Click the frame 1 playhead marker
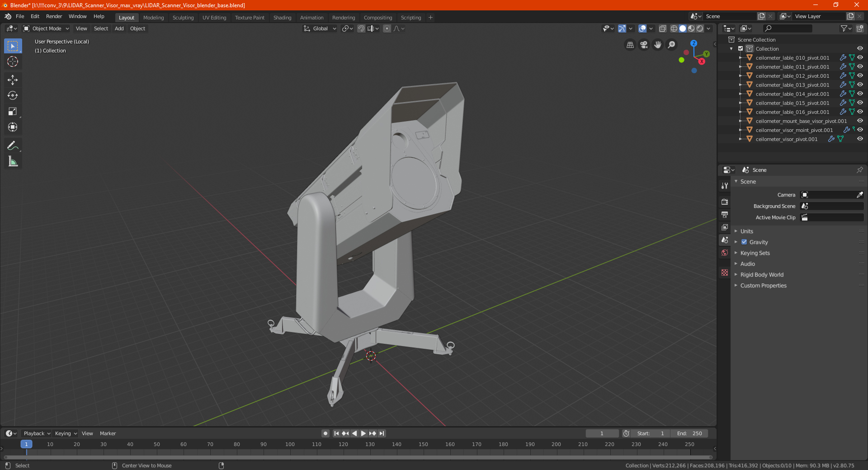 (26, 444)
